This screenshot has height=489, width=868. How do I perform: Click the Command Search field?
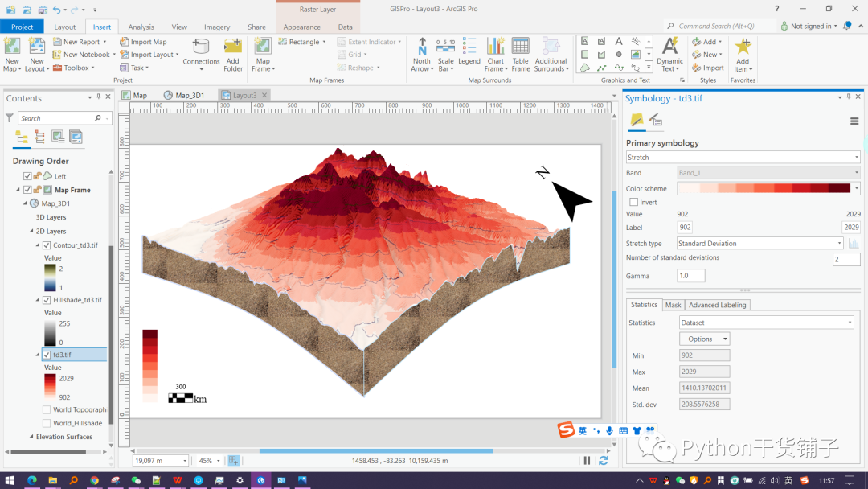[x=719, y=26]
